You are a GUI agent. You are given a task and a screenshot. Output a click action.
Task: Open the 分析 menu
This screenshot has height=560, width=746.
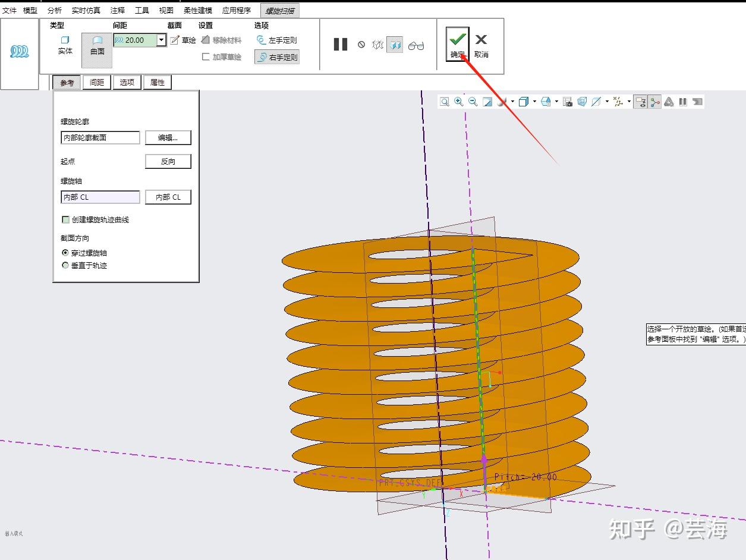[54, 11]
